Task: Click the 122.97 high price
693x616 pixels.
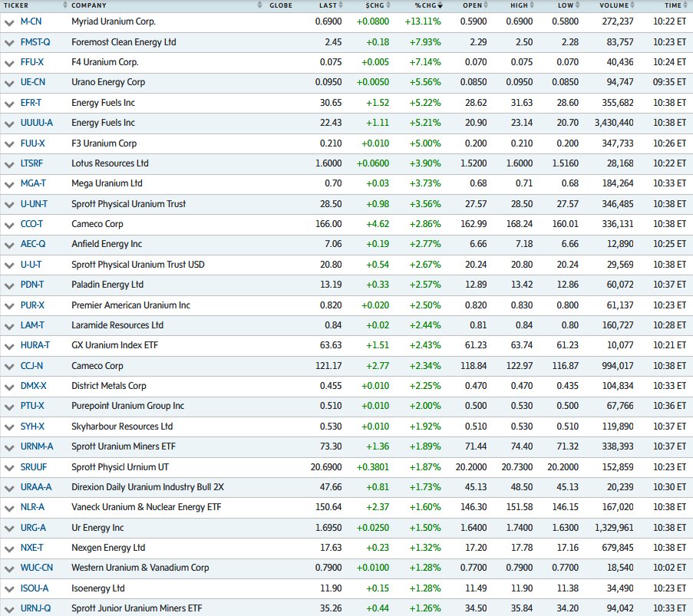Action: pyautogui.click(x=520, y=365)
